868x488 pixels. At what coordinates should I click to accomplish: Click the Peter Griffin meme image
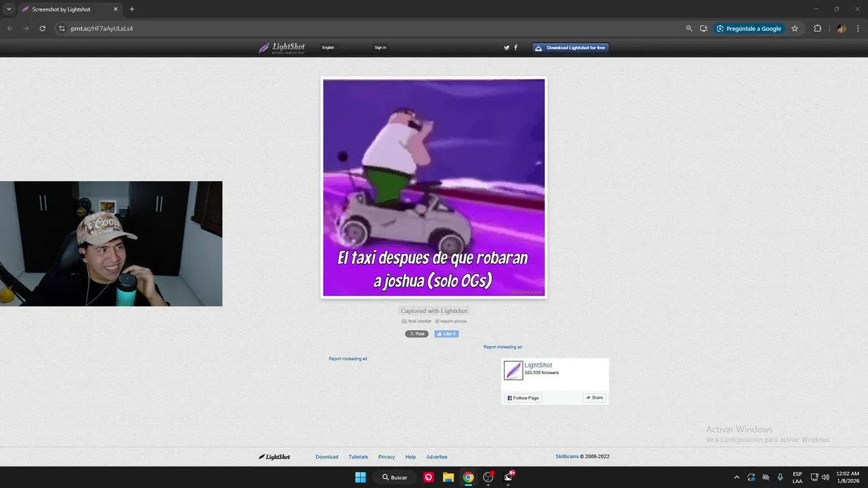pyautogui.click(x=434, y=188)
